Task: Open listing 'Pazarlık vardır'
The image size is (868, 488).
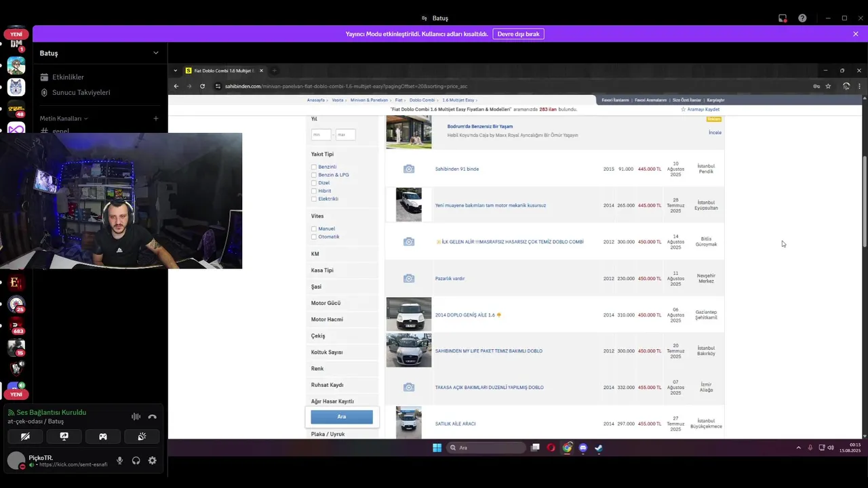Action: coord(450,279)
